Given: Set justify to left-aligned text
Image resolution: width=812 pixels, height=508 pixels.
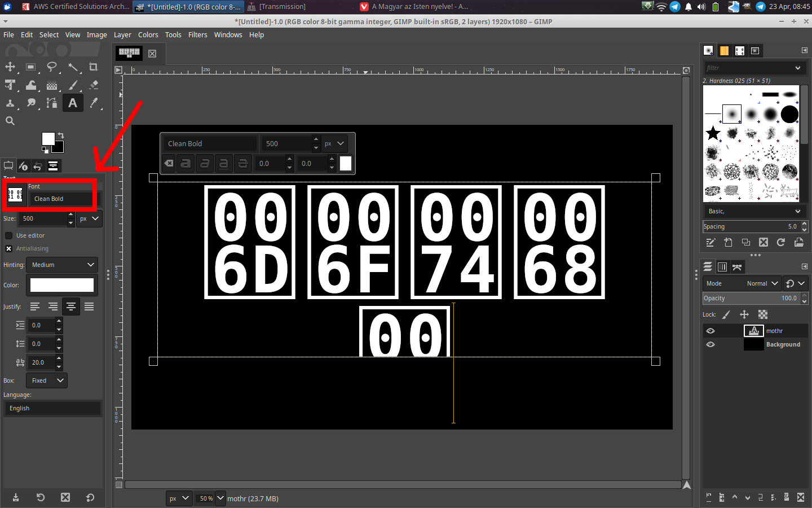Looking at the screenshot, I should (35, 306).
